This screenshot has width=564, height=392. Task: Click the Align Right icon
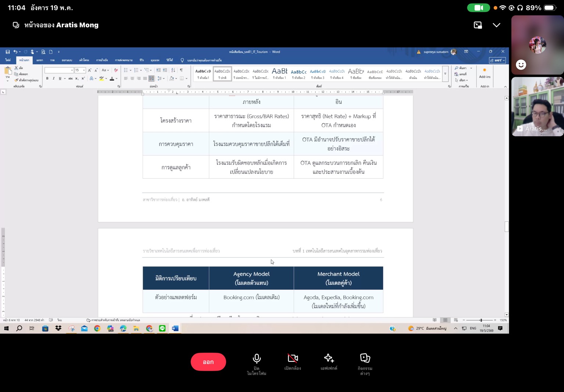pos(139,79)
